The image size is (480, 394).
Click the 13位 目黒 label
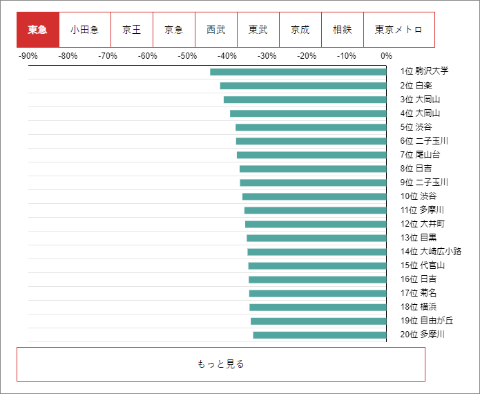[x=418, y=238]
